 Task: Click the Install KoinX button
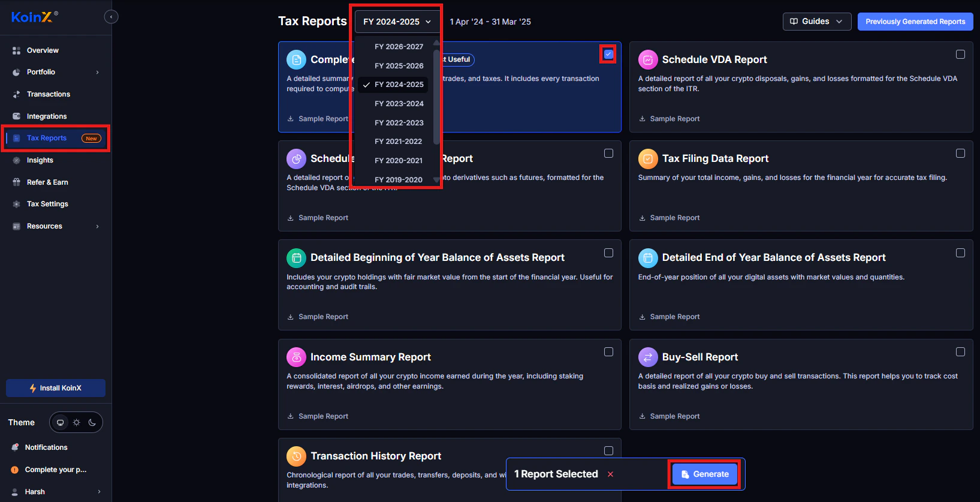click(x=56, y=388)
